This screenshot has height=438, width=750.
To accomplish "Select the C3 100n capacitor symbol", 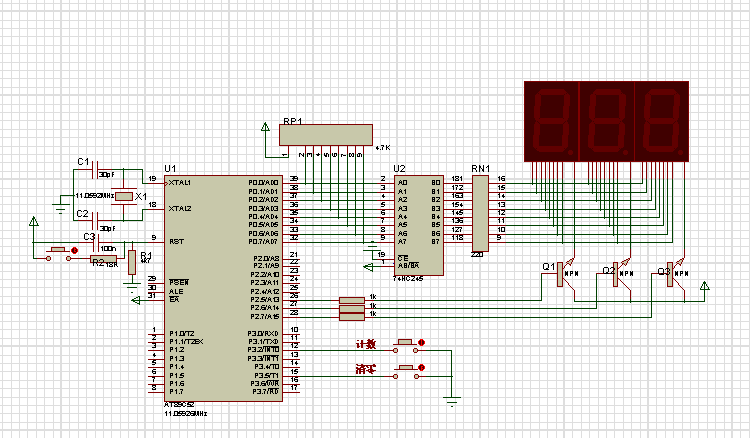I will point(96,243).
